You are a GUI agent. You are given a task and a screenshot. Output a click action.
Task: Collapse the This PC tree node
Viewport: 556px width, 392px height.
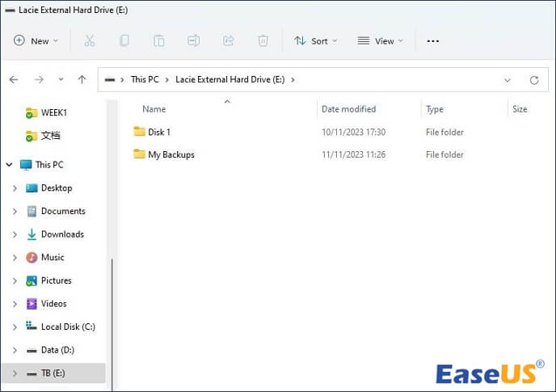pyautogui.click(x=9, y=165)
